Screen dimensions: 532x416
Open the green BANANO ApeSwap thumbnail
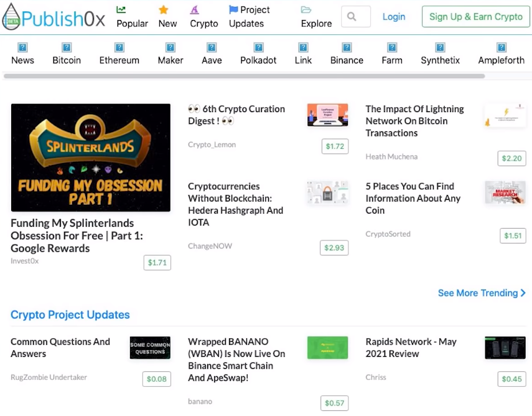coord(327,347)
